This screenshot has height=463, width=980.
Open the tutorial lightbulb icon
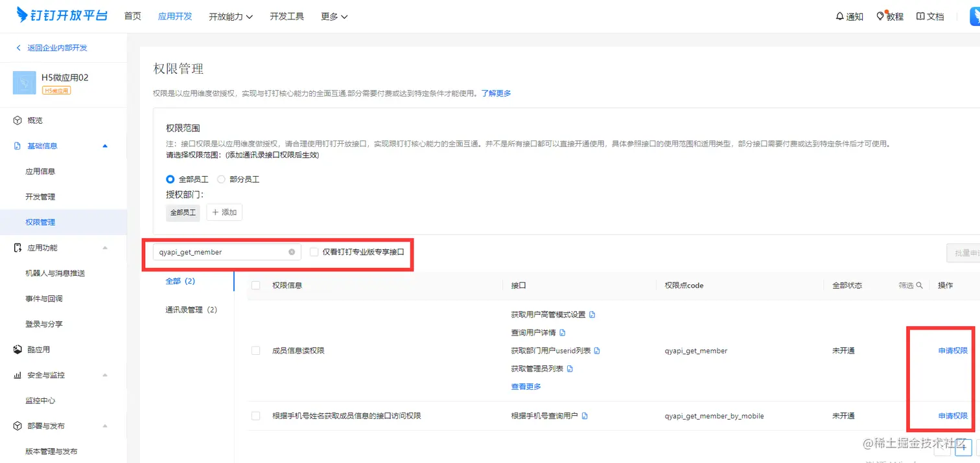880,16
